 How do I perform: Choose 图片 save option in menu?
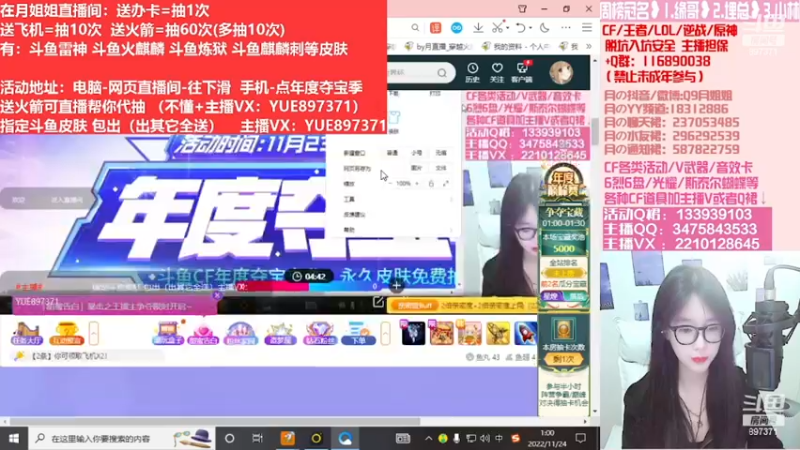tap(416, 168)
